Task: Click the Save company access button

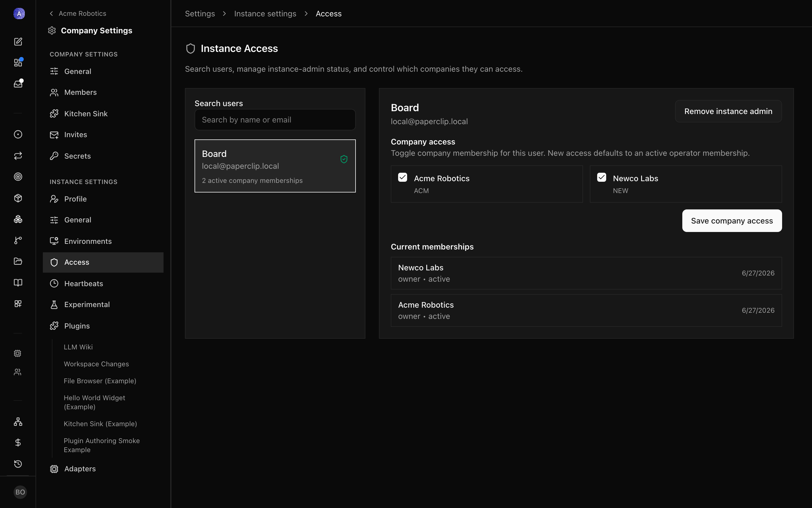Action: point(732,221)
